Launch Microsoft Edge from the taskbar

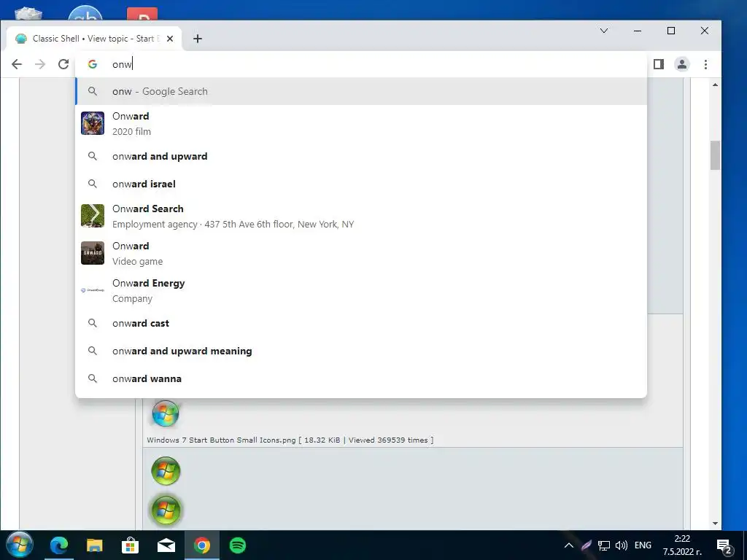click(x=59, y=545)
